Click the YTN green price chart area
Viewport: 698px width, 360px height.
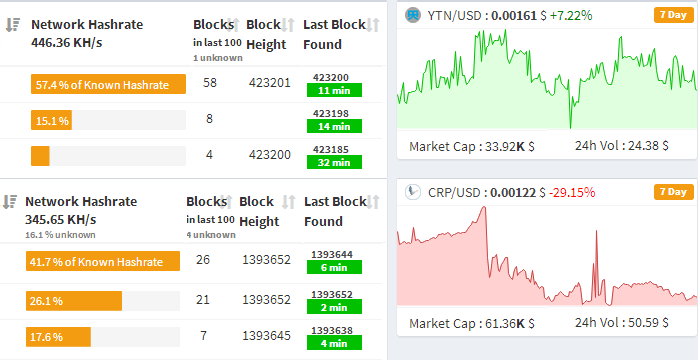[547, 79]
